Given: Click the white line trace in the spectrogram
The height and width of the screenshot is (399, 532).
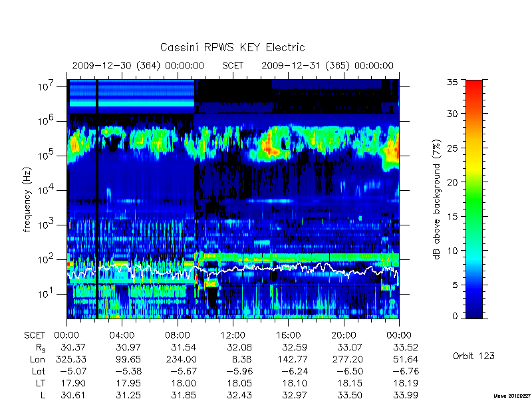Looking at the screenshot, I should pyautogui.click(x=233, y=269).
